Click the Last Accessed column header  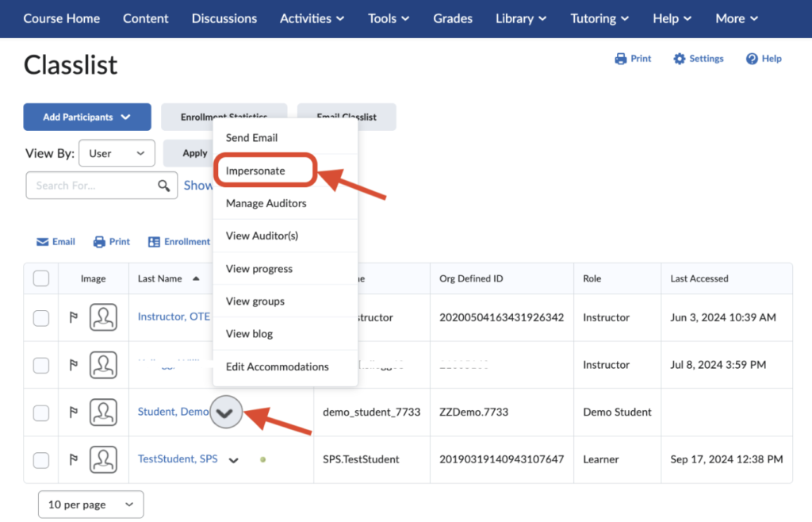pyautogui.click(x=699, y=278)
